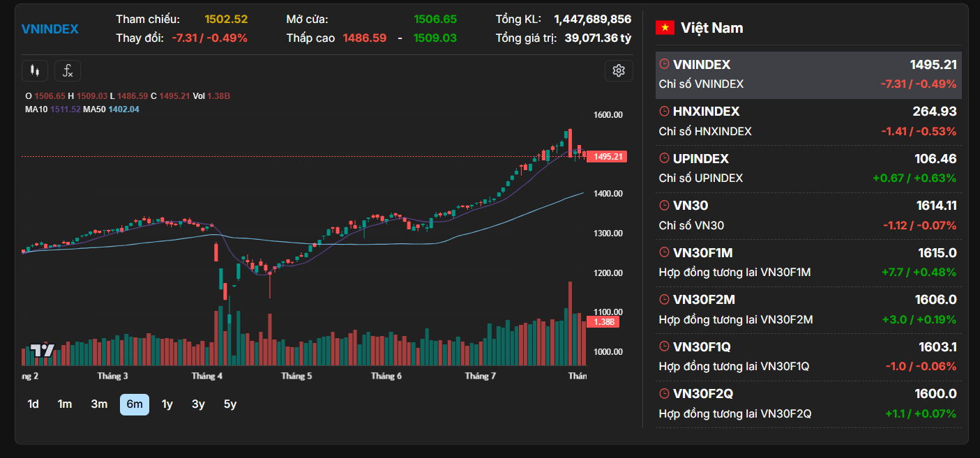Click the Tháng 3 axis label

coord(112,376)
